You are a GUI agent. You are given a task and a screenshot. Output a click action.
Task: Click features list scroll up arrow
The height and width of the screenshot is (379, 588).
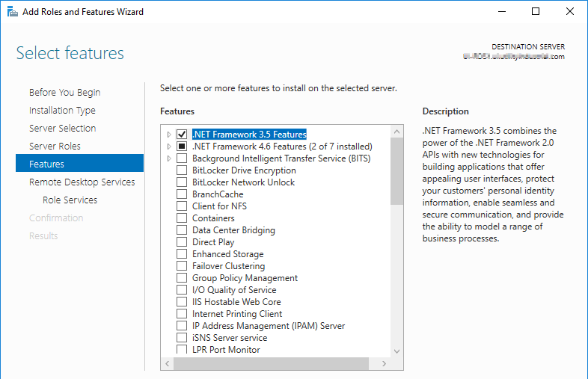pyautogui.click(x=396, y=132)
